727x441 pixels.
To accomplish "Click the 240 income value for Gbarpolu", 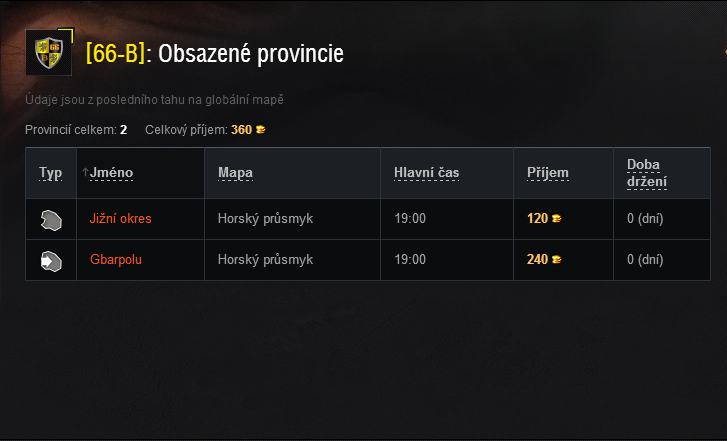I will tap(537, 259).
